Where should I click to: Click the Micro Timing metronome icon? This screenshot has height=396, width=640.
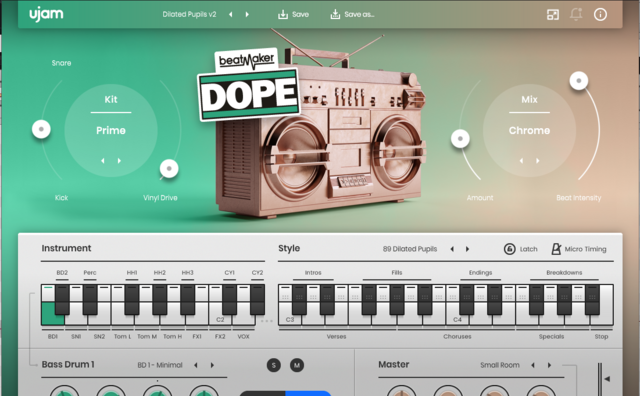point(556,249)
